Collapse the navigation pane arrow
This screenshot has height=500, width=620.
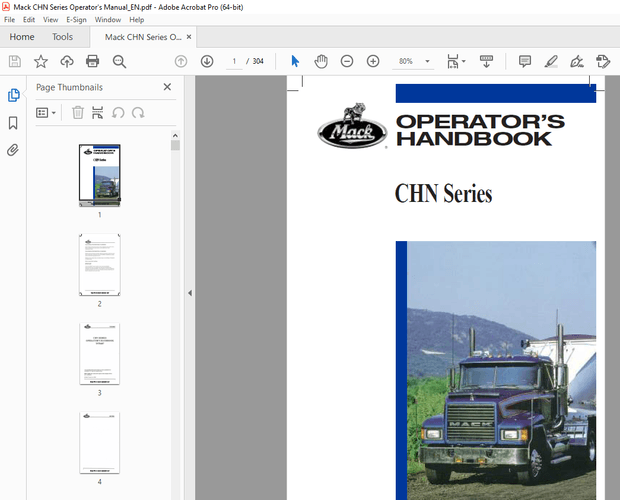pos(190,293)
